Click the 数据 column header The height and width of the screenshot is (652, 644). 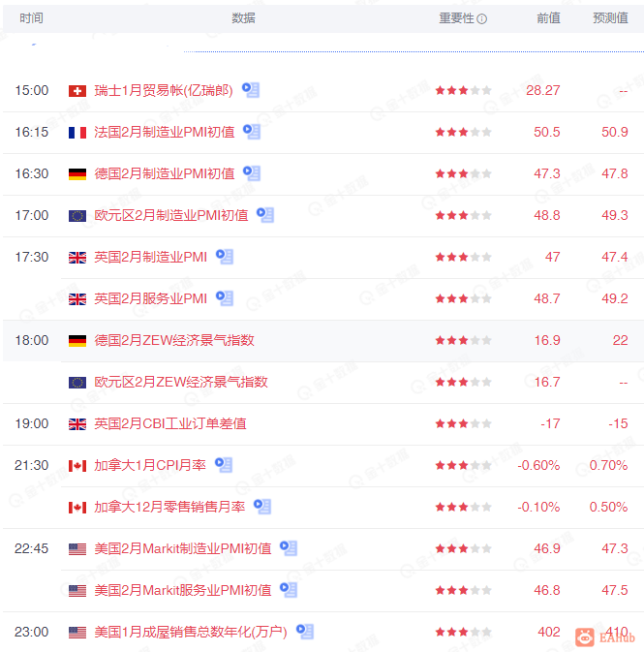pos(244,17)
